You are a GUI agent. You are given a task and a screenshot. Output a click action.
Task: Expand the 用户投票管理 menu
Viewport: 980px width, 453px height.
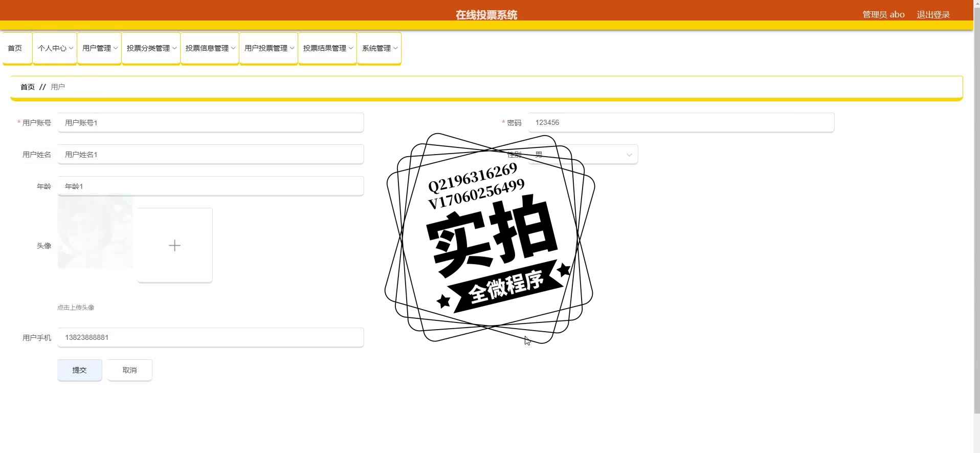pos(269,48)
